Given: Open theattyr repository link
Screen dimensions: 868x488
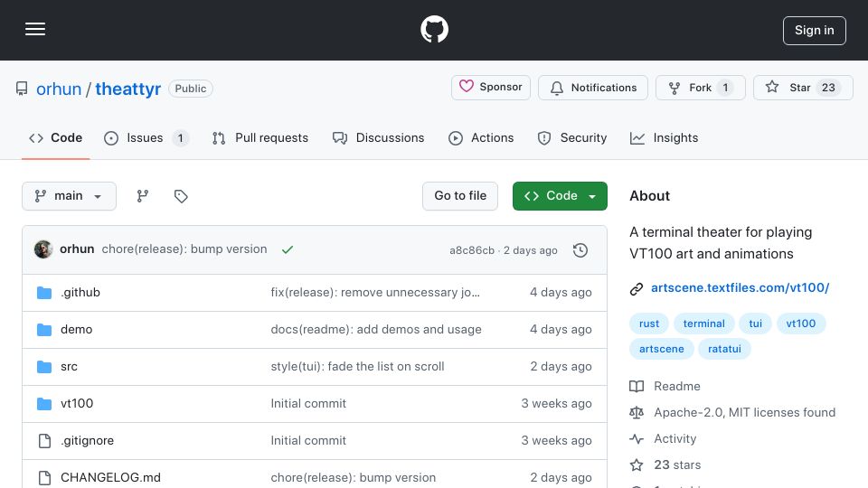Looking at the screenshot, I should (x=127, y=89).
